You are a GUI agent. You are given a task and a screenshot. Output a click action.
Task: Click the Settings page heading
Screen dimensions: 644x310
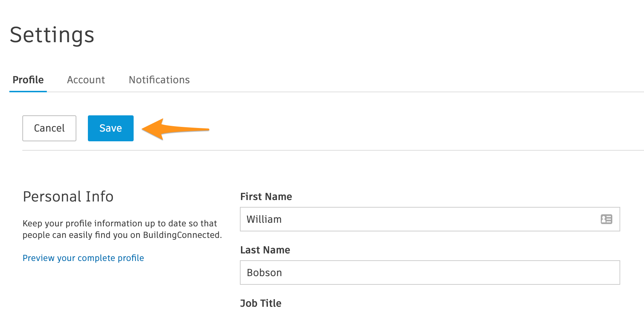coord(52,35)
